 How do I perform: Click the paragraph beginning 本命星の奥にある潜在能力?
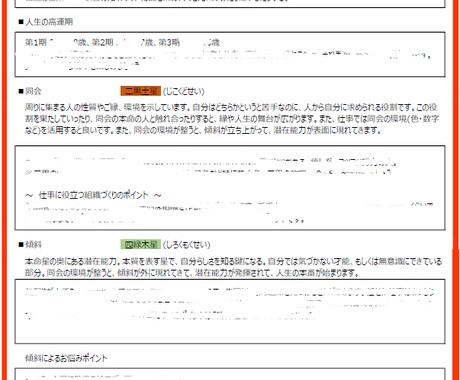click(233, 267)
